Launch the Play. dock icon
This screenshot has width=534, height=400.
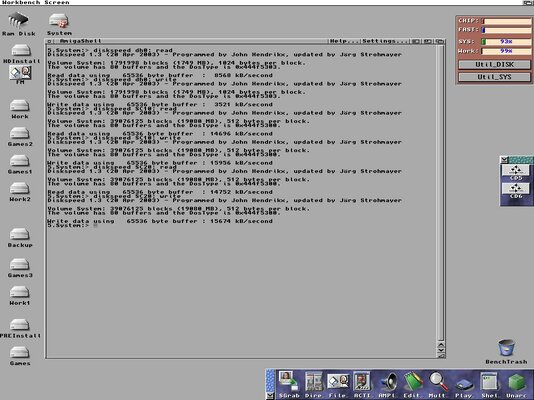[464, 384]
